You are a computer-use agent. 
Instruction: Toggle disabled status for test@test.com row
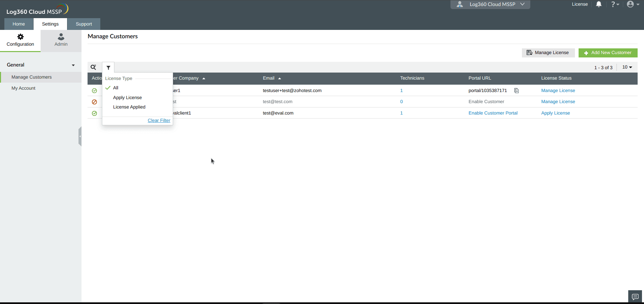(x=95, y=102)
